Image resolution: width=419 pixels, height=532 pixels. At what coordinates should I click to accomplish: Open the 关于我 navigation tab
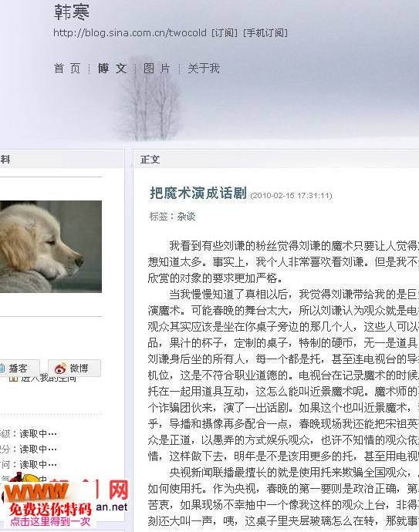[x=204, y=69]
